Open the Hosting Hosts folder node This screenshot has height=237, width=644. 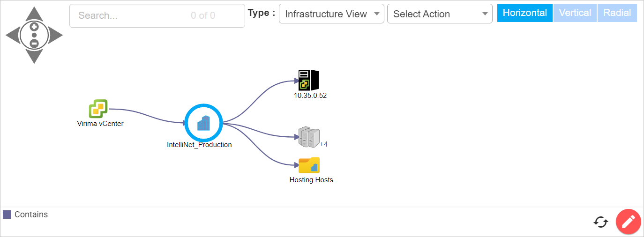[x=309, y=165]
